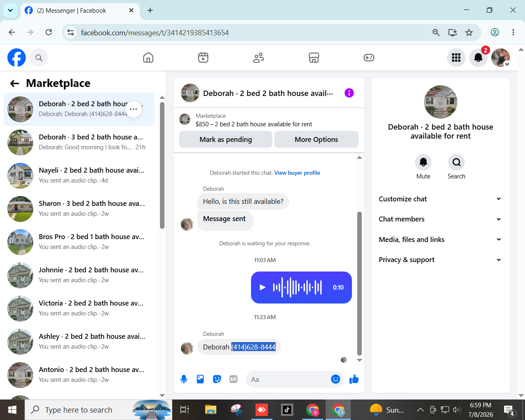Click the Windows taskbar search box
Image resolution: width=525 pixels, height=420 pixels.
pyautogui.click(x=98, y=410)
